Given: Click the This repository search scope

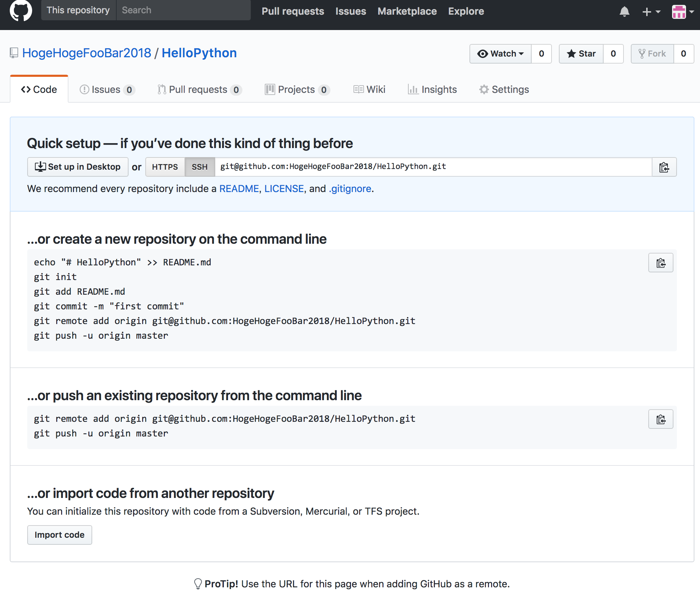Looking at the screenshot, I should point(78,10).
